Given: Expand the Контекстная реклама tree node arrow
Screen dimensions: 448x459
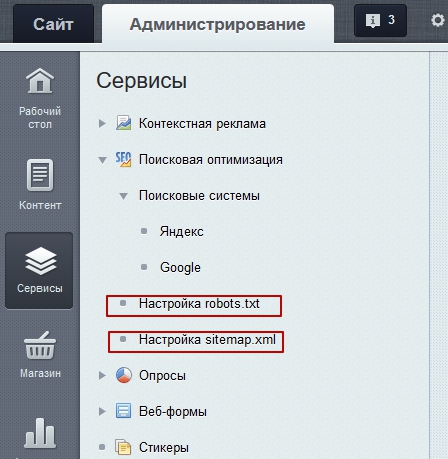Looking at the screenshot, I should [102, 124].
